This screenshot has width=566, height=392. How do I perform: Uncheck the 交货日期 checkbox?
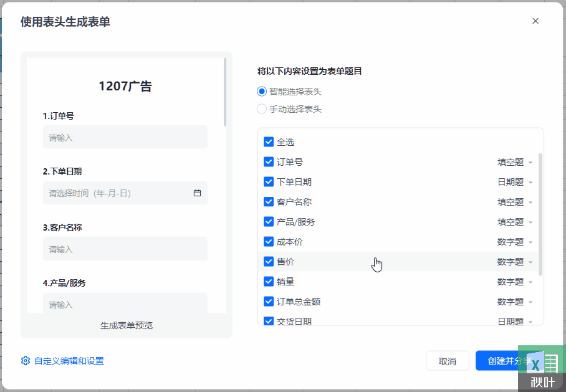[x=269, y=321]
